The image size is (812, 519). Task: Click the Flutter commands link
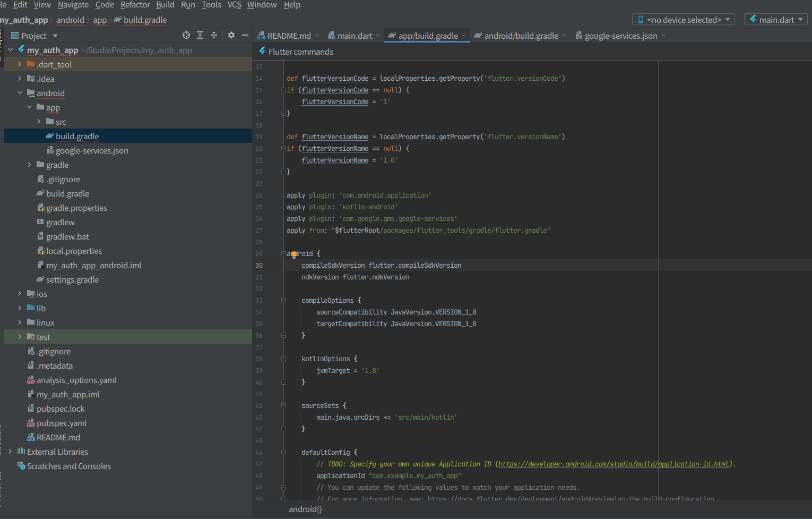click(300, 52)
